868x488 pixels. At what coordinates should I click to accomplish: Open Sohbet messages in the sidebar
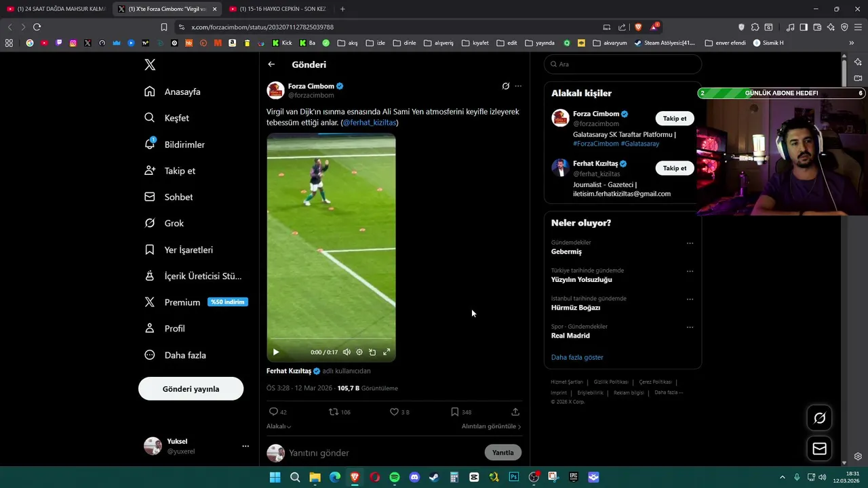(x=169, y=197)
